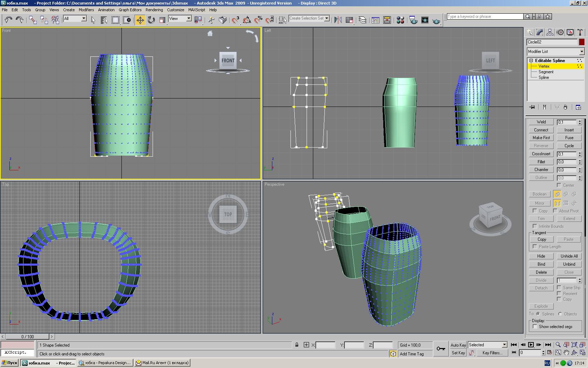Click the Play Animation button
The height and width of the screenshot is (368, 588).
click(531, 345)
